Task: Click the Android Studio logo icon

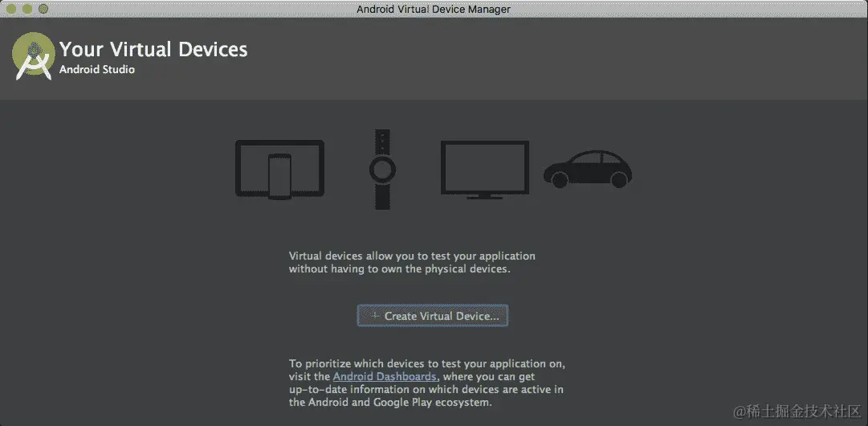Action: pos(34,56)
